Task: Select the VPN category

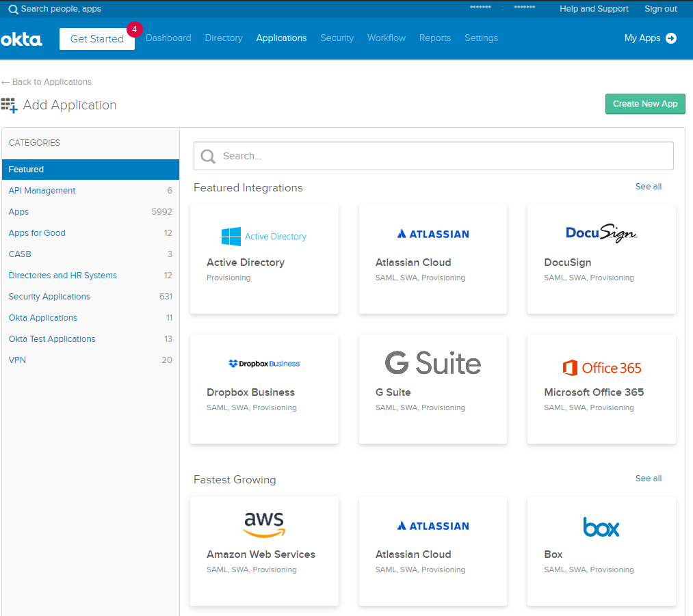Action: coord(90,360)
